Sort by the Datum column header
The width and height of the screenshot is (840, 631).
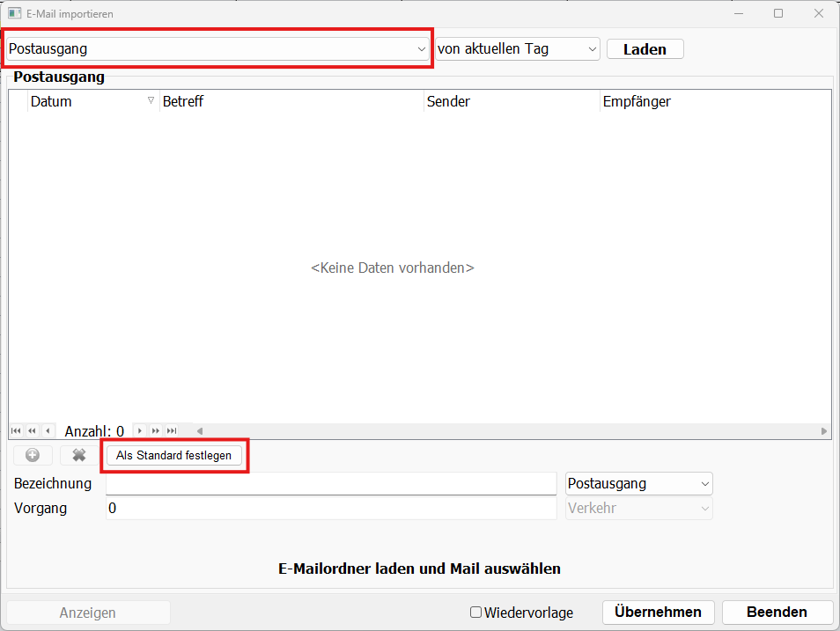pyautogui.click(x=88, y=101)
